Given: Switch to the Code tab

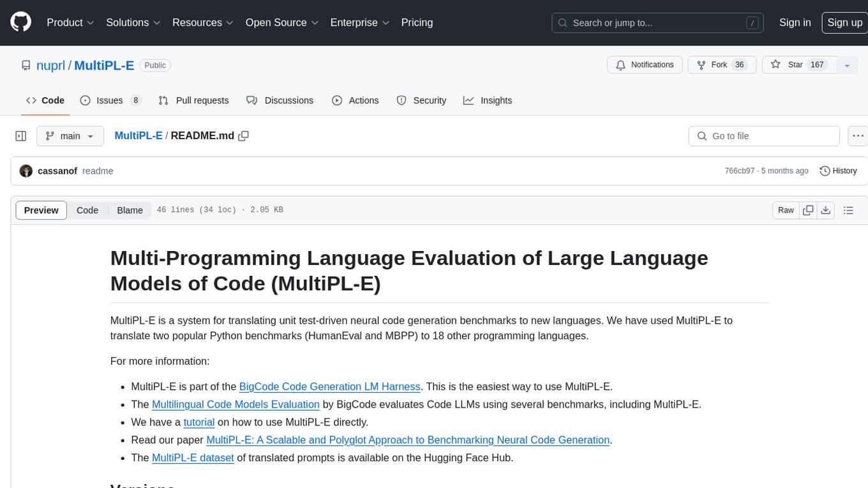Looking at the screenshot, I should 45,100.
